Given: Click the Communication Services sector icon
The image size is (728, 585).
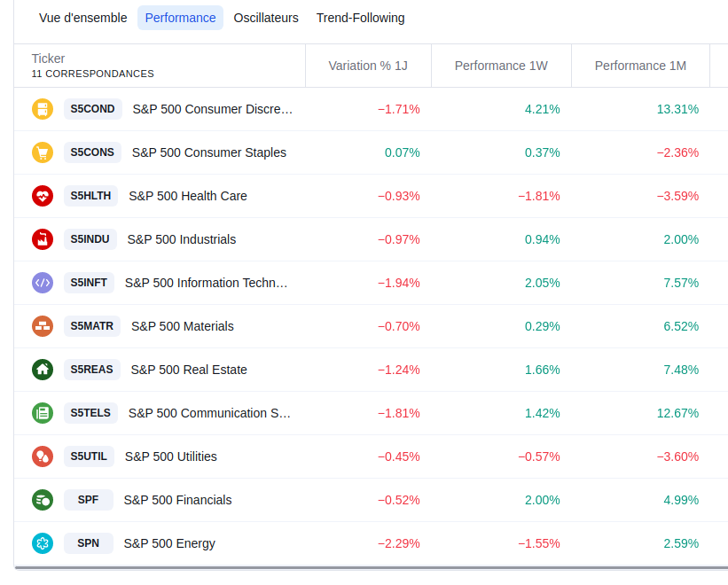Looking at the screenshot, I should pyautogui.click(x=43, y=413).
